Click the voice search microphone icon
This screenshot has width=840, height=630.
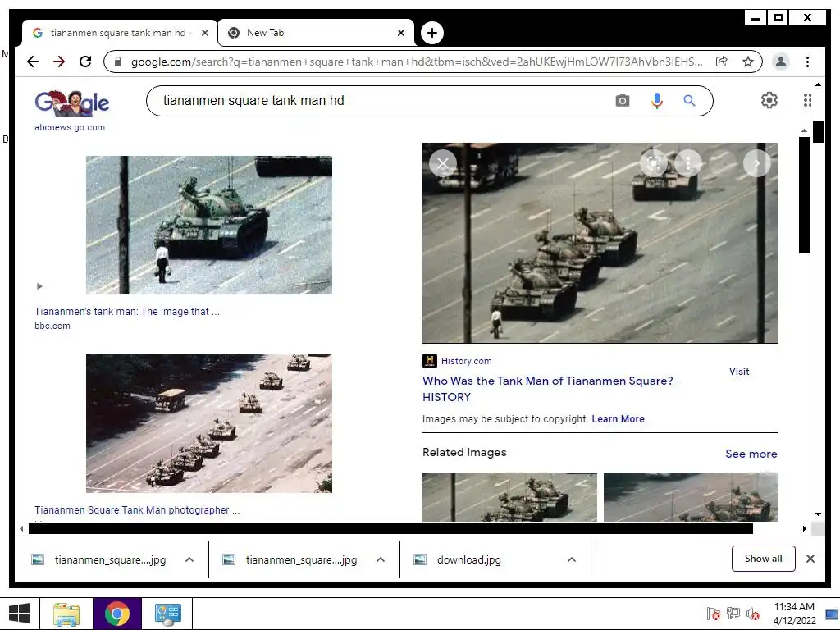(657, 101)
